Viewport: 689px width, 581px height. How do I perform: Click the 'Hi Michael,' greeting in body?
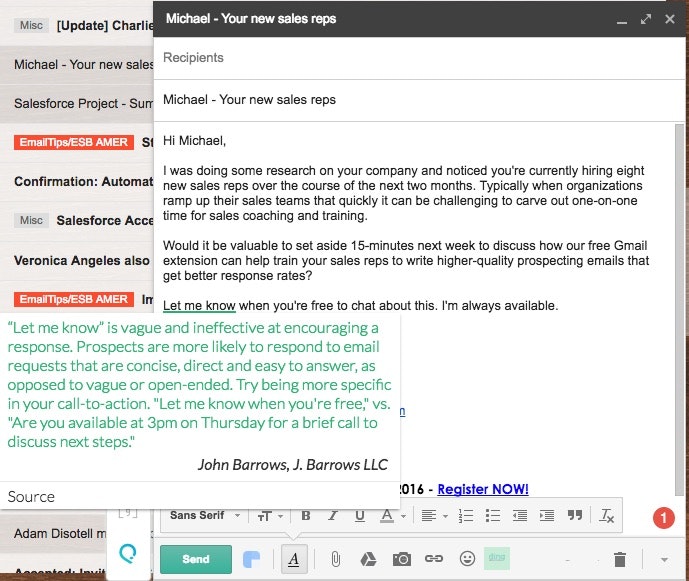tap(194, 141)
